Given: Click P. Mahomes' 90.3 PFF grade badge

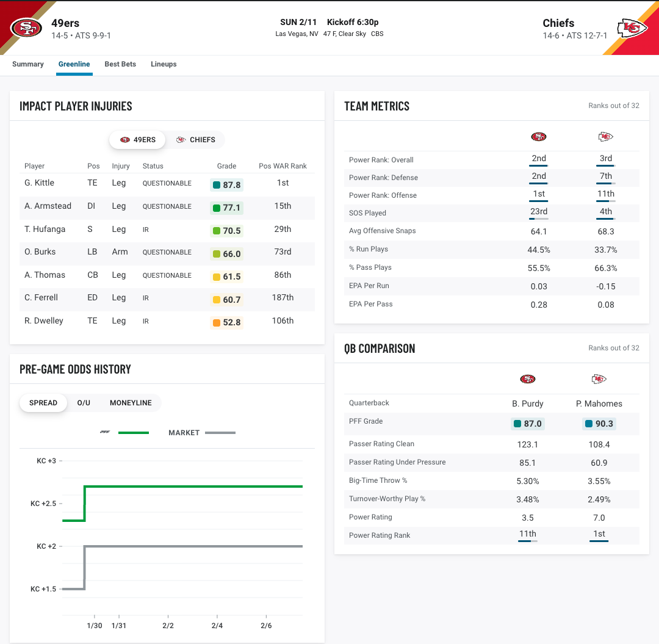Looking at the screenshot, I should [599, 424].
